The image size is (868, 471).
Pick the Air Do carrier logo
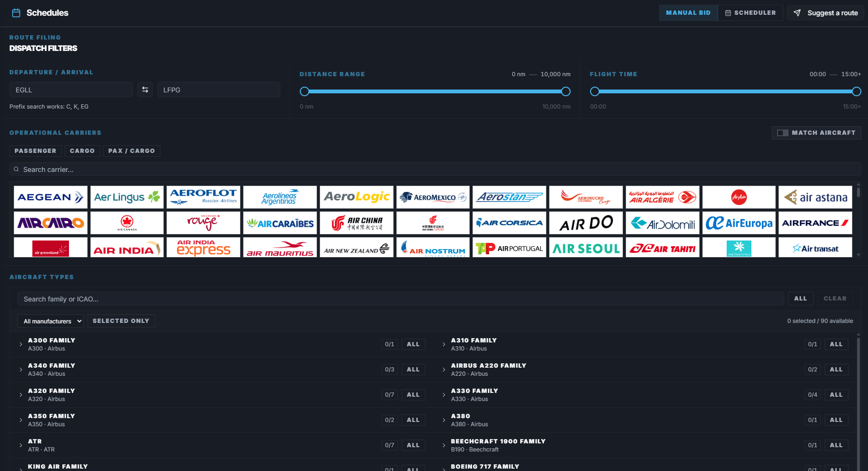586,223
